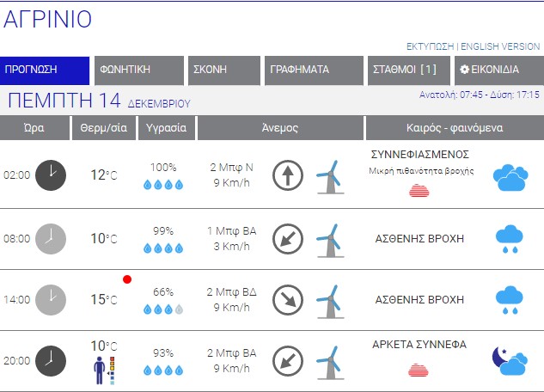Click the red cloud indicator at 20:00

click(419, 370)
